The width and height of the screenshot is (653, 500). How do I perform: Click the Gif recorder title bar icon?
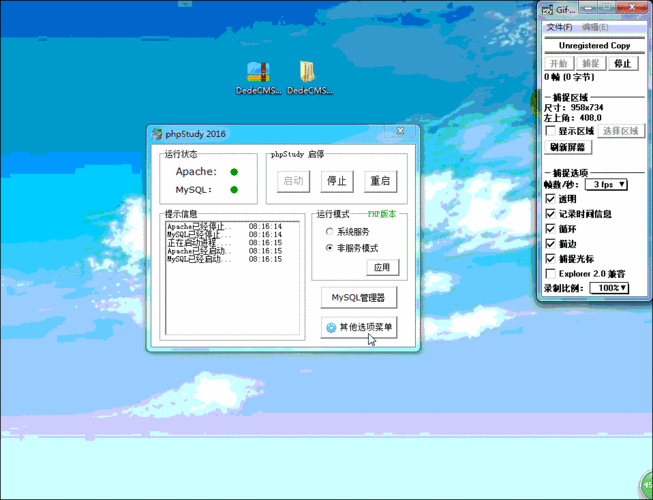[549, 9]
